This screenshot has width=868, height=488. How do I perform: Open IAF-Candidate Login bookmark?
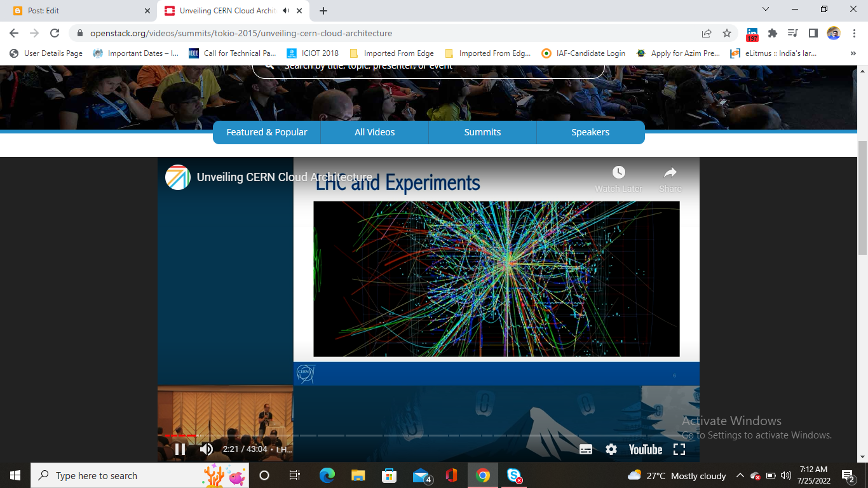coord(583,53)
